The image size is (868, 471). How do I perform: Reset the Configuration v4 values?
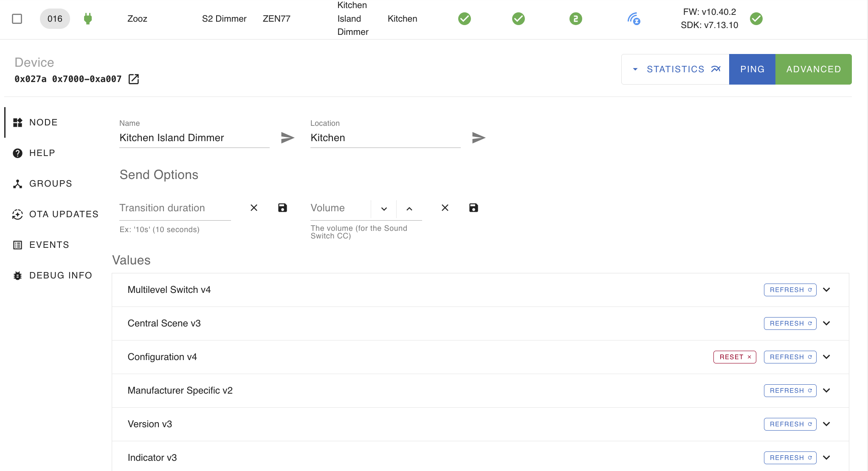click(735, 357)
